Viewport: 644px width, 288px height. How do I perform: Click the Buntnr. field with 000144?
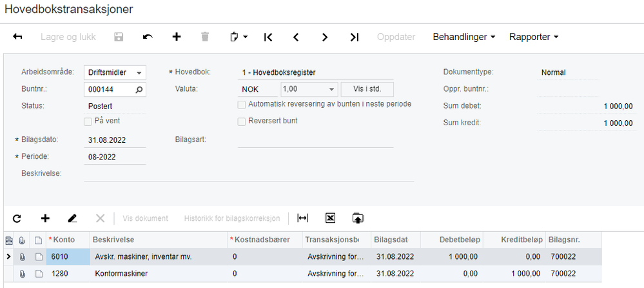(110, 90)
